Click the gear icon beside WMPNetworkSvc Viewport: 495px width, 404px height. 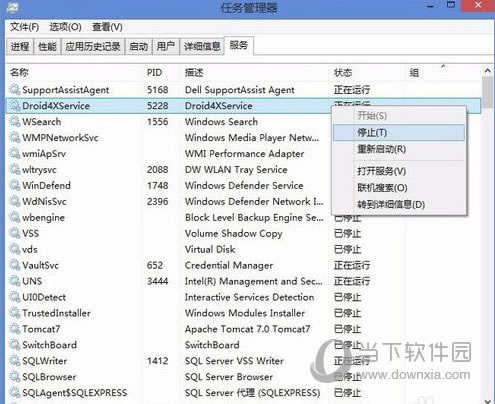coord(14,138)
